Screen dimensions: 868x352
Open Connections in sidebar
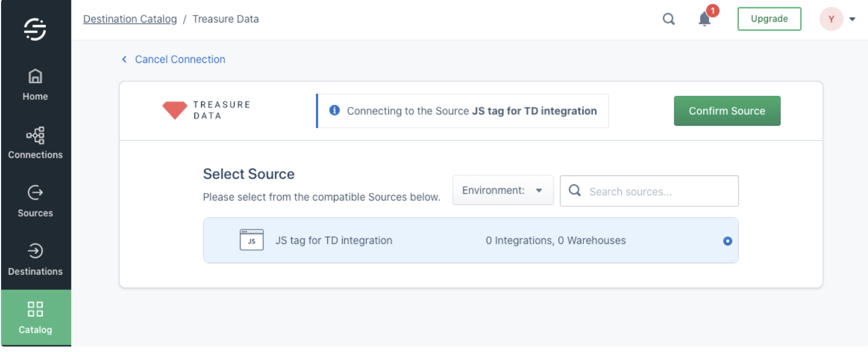(35, 143)
